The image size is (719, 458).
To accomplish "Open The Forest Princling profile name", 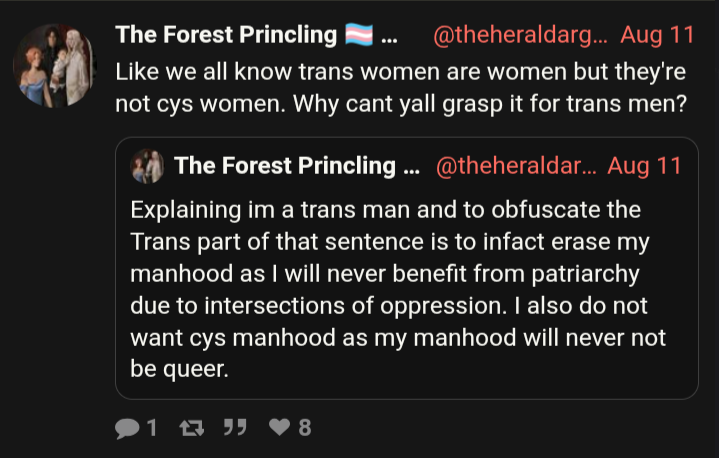I will (x=226, y=35).
